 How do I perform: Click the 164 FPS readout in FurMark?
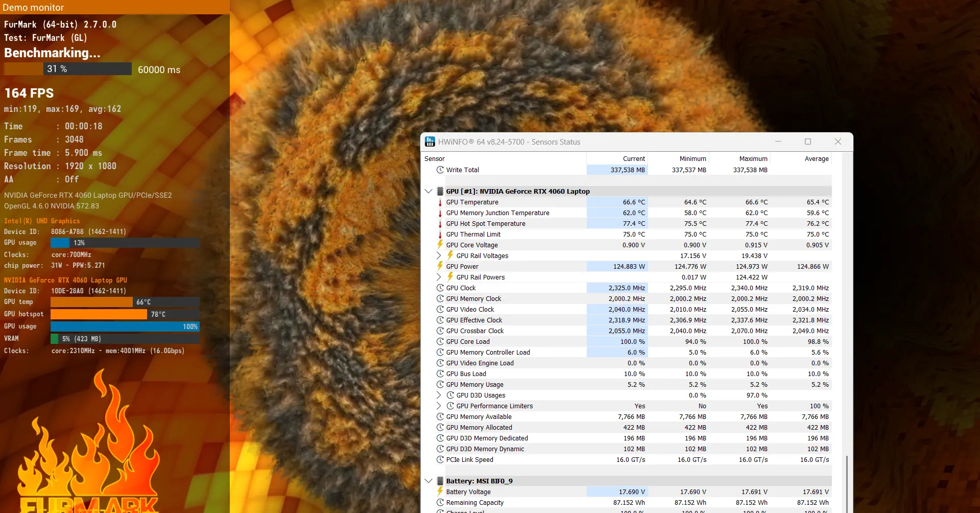(x=29, y=93)
